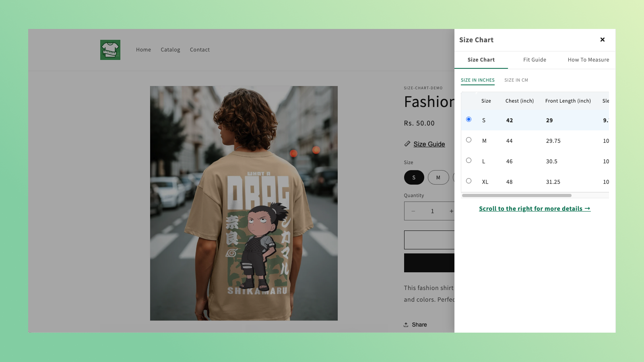The image size is (644, 362).
Task: Click the share icon near Share
Action: coord(406,325)
